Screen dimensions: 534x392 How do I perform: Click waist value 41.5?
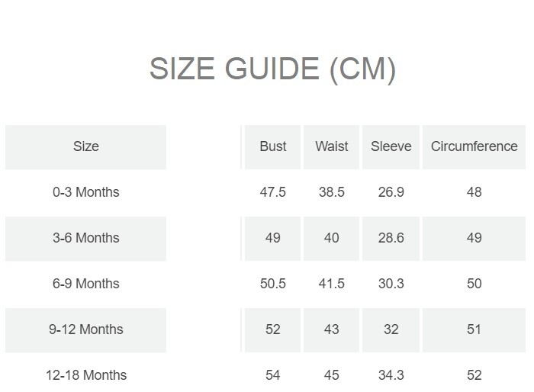332,284
